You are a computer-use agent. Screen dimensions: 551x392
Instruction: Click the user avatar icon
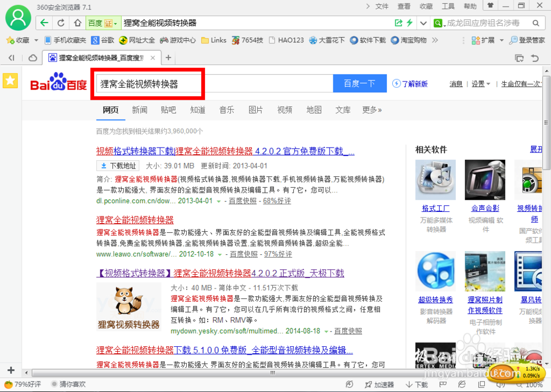[18, 18]
